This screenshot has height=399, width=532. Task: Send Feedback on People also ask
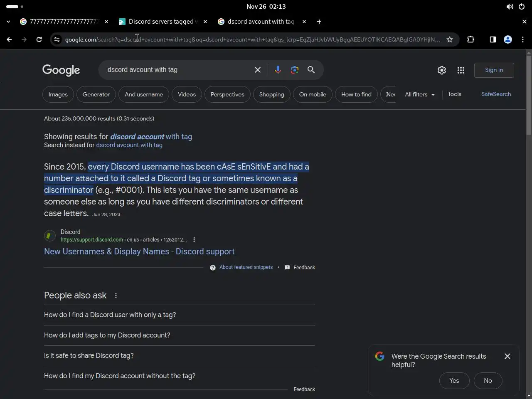(x=304, y=389)
